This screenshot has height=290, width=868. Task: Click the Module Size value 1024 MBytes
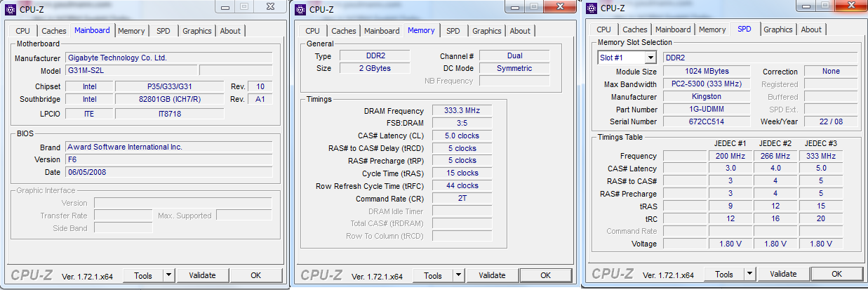[x=707, y=71]
